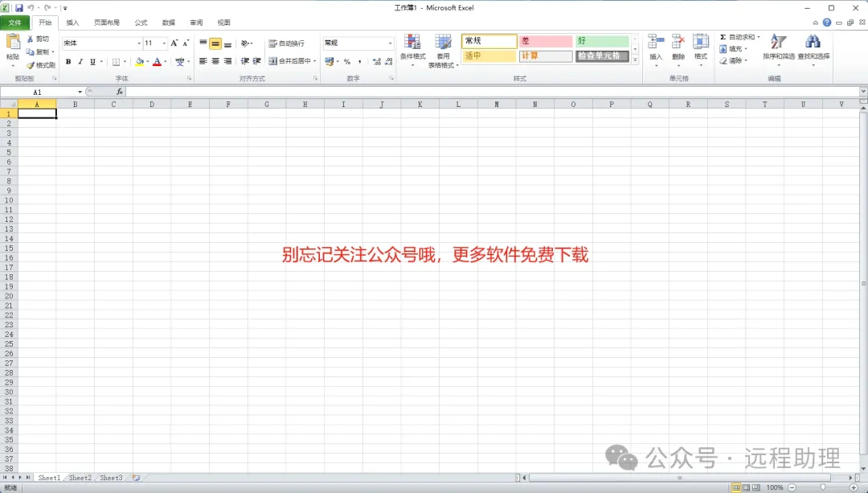
Task: Align cell content to bottom
Action: click(x=227, y=43)
